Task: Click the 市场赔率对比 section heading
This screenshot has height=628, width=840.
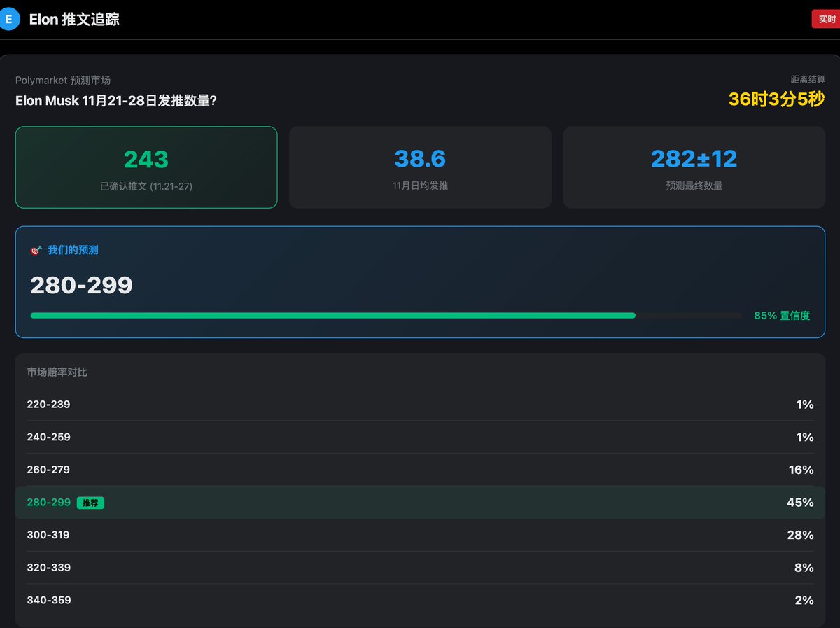Action: coord(57,372)
